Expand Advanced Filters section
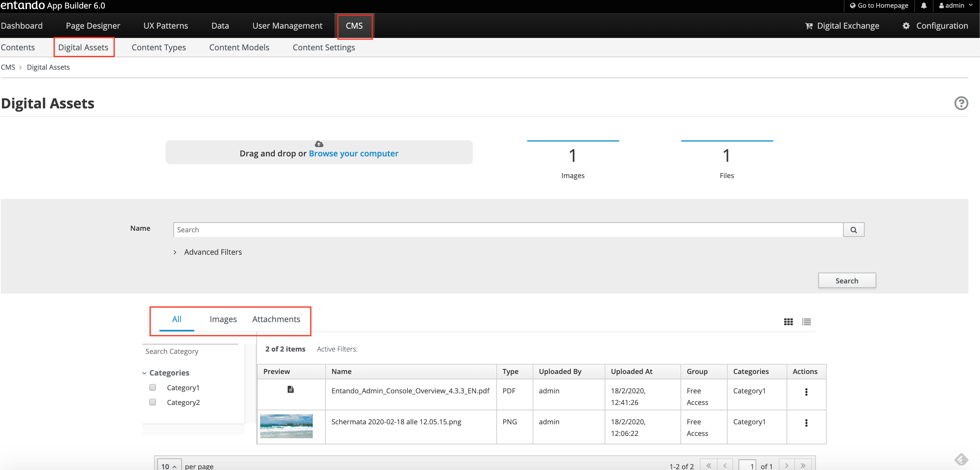Viewport: 980px width, 470px height. [x=212, y=252]
